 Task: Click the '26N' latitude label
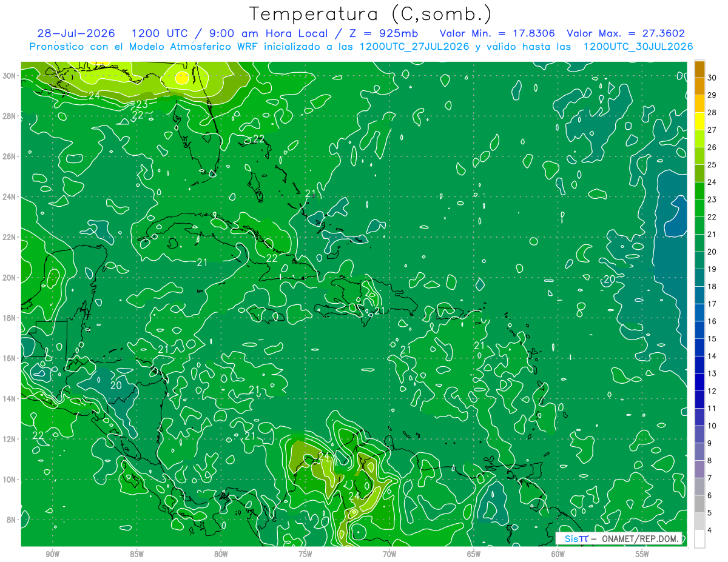click(10, 156)
